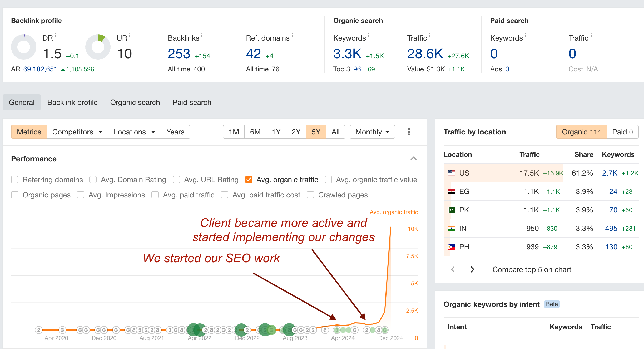Click the DR info icon

pos(56,36)
